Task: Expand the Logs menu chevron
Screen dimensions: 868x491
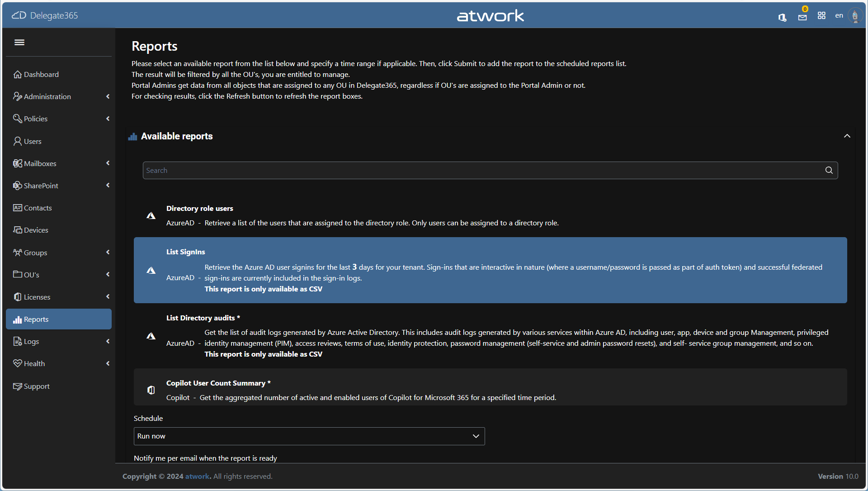Action: click(108, 341)
